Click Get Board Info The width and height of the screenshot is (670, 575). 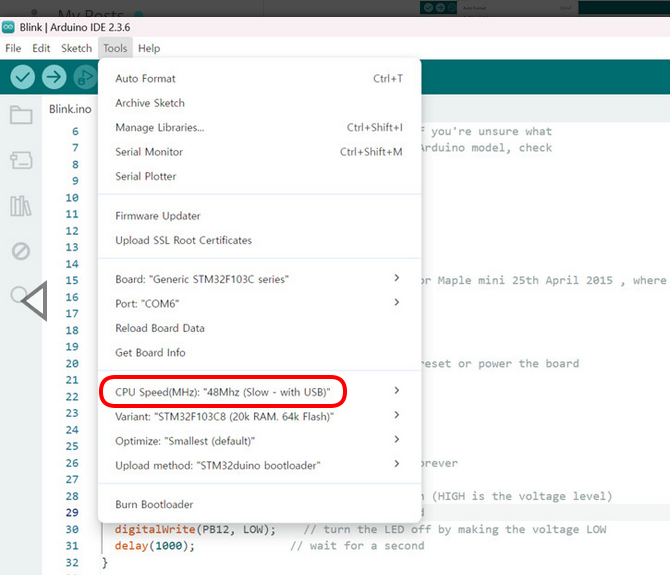[259, 352]
